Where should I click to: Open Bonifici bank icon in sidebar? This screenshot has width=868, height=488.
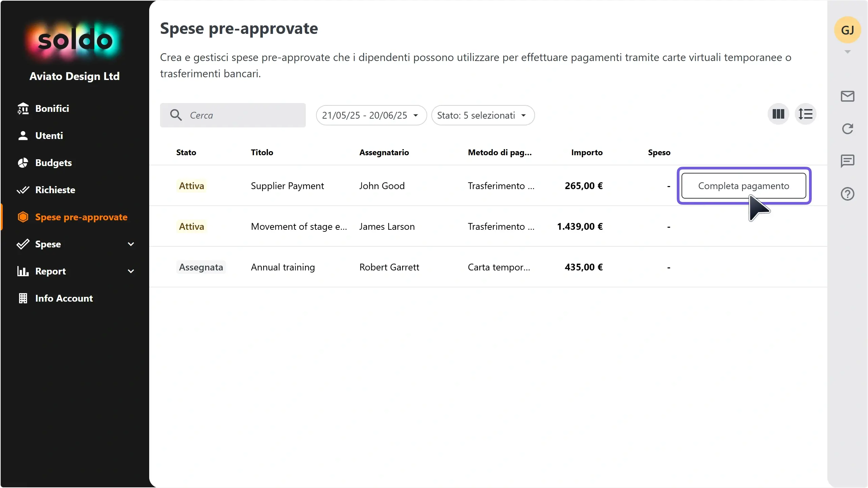tap(23, 108)
